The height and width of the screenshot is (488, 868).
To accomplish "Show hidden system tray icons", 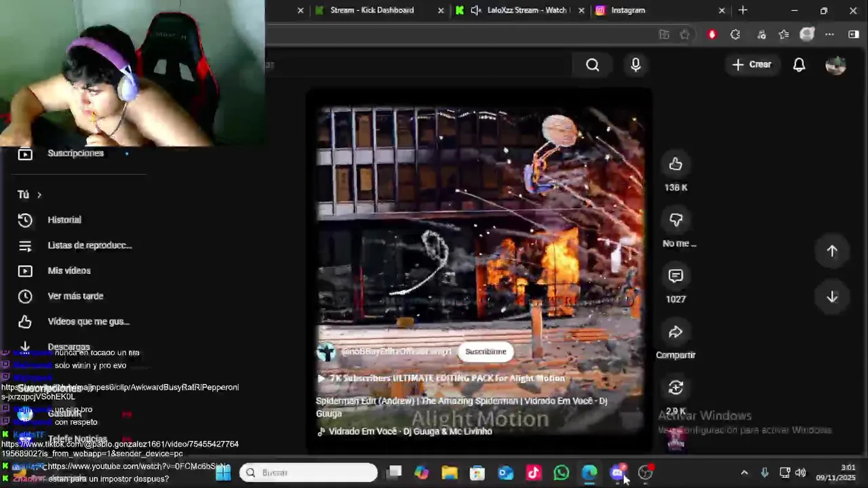I will coord(745,472).
